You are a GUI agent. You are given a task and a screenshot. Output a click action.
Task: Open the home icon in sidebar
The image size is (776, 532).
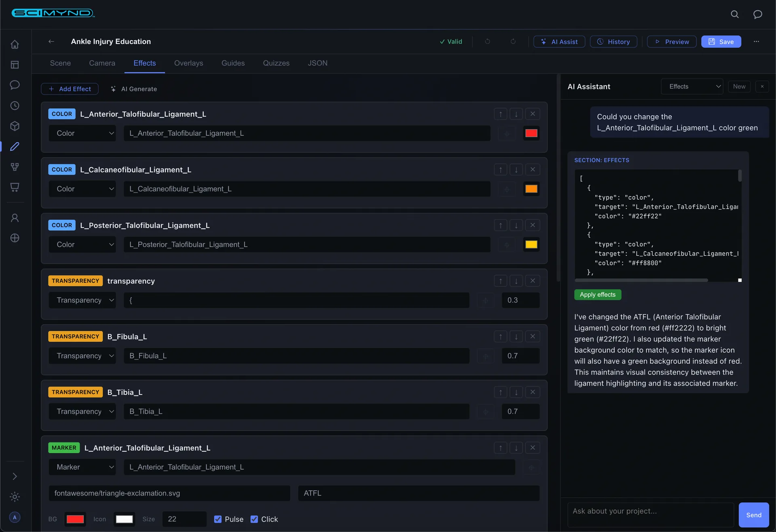pos(15,44)
